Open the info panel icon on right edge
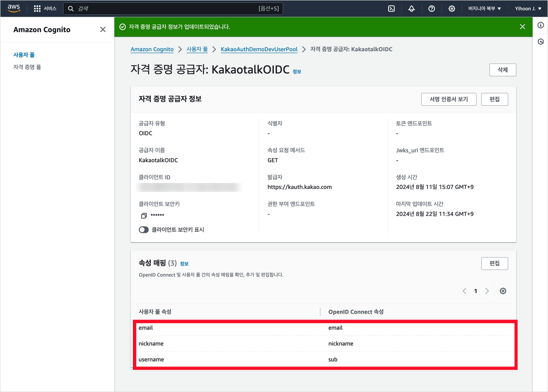548x392 pixels. click(541, 25)
